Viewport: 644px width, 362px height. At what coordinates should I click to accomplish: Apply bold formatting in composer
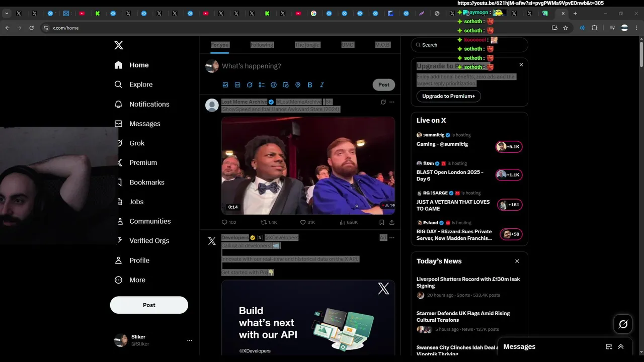point(310,85)
